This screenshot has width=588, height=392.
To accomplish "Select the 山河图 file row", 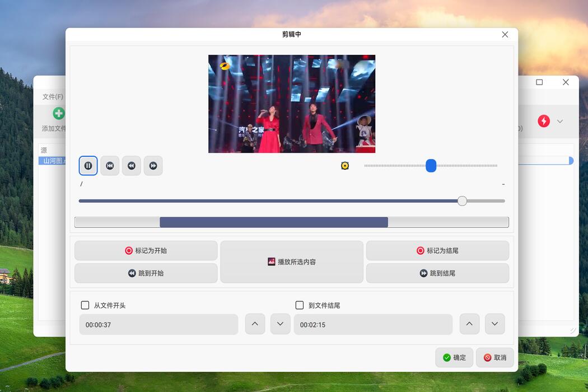I will coord(53,161).
